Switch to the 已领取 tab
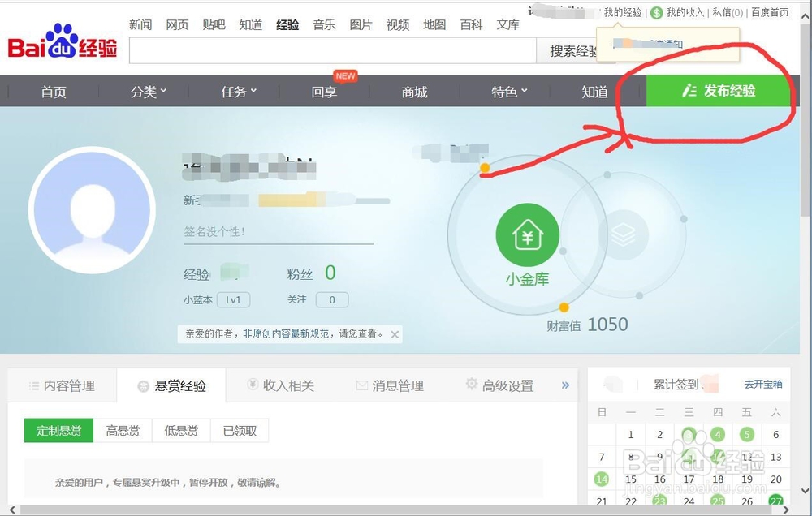This screenshot has height=516, width=812. (239, 430)
